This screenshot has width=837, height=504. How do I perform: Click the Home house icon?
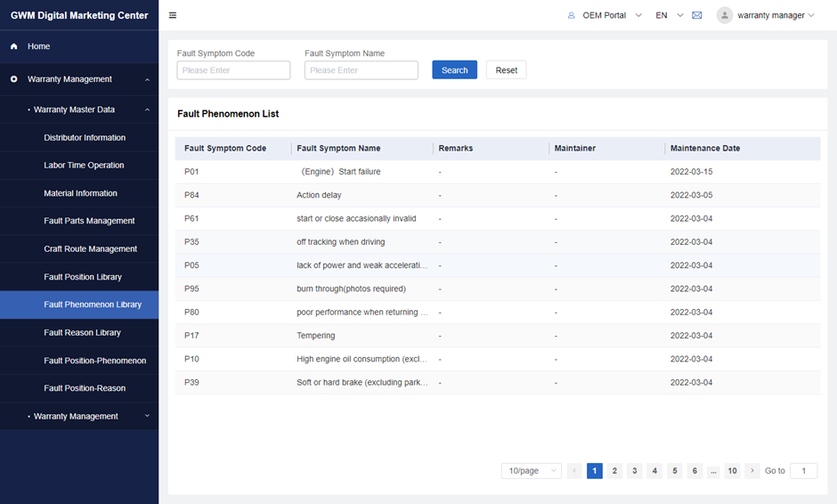pos(14,46)
